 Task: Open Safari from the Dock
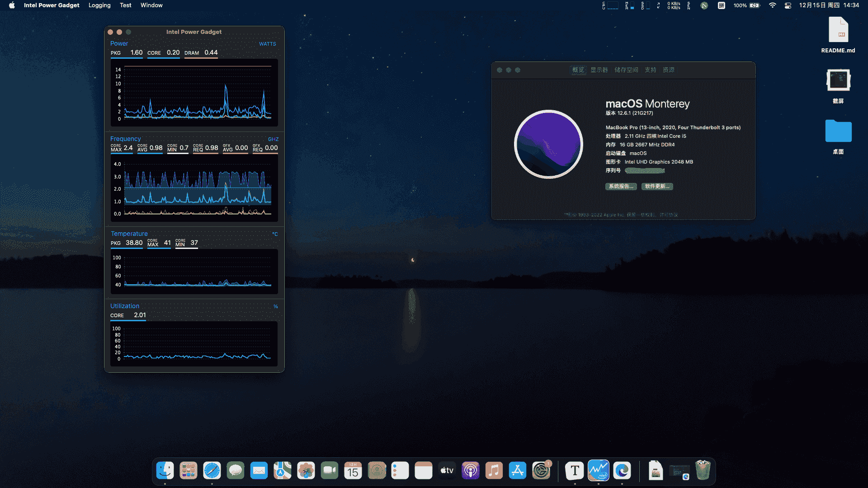[x=212, y=471]
